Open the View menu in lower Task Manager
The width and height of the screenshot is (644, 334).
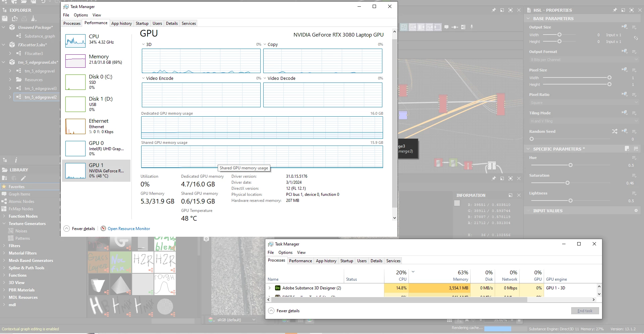pos(301,253)
